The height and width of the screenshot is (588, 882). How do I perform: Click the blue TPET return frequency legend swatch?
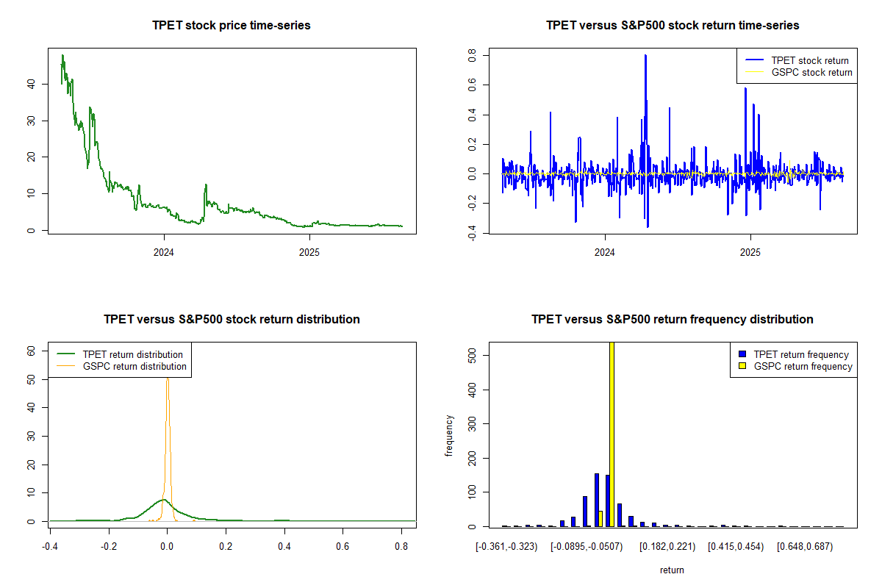742,355
